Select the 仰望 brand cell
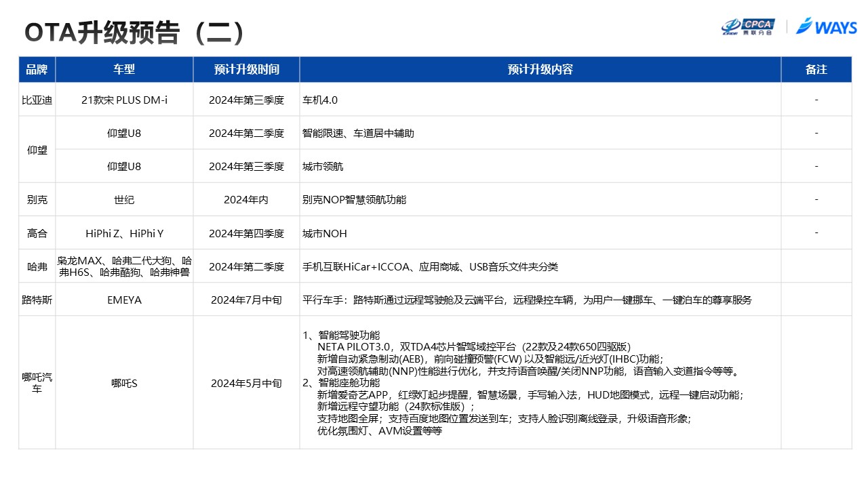This screenshot has width=868, height=488. click(37, 150)
